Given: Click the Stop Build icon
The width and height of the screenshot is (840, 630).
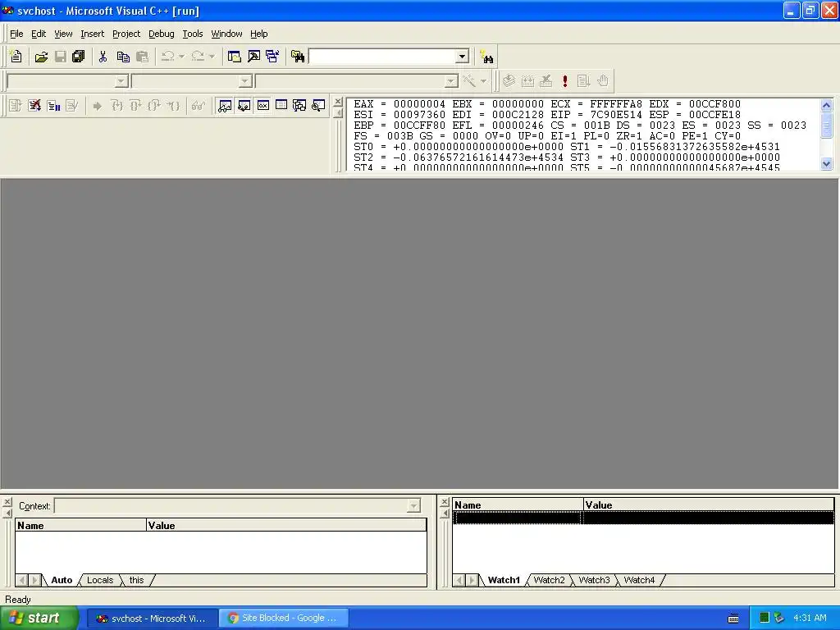Looking at the screenshot, I should pos(546,81).
